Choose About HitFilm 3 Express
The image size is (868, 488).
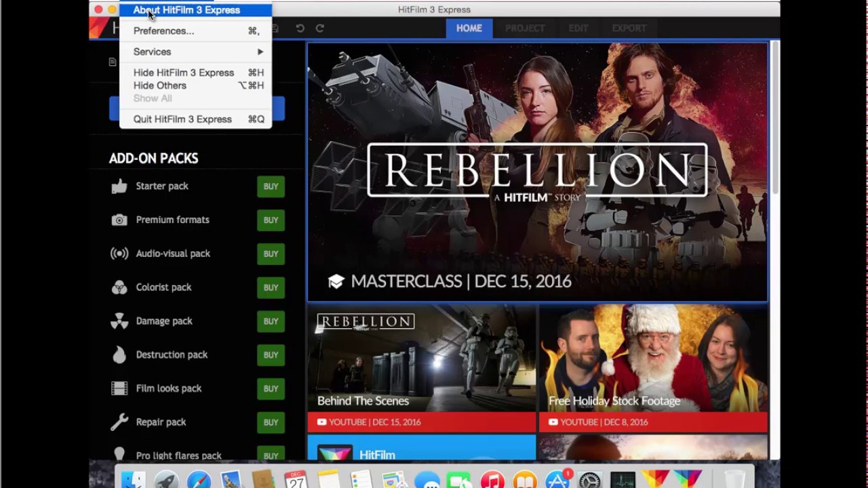[195, 10]
